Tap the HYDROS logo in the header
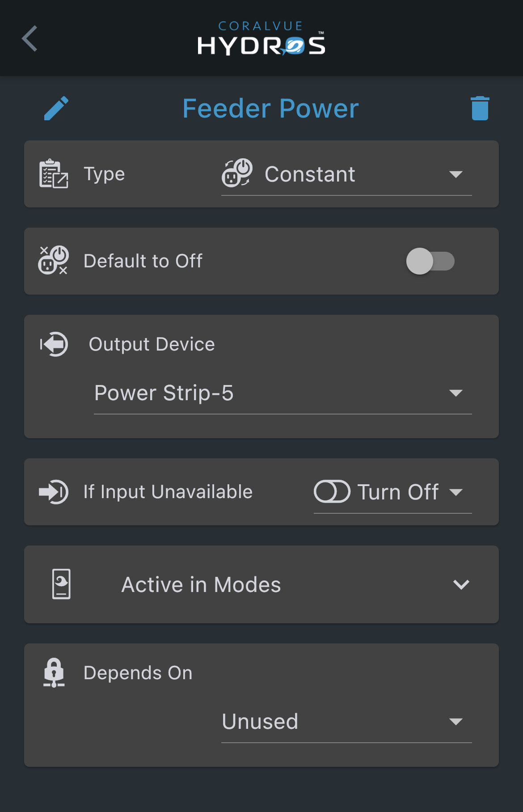The image size is (523, 812). [261, 40]
